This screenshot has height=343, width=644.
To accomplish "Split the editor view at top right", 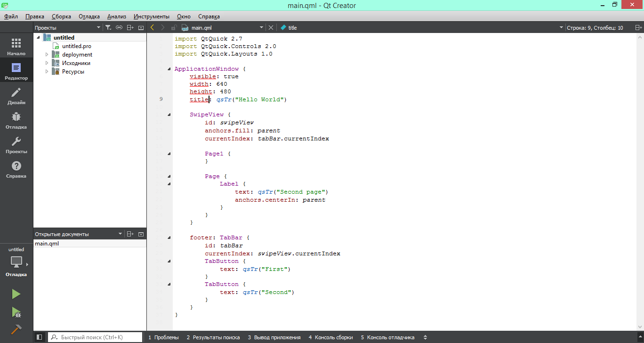I will click(x=638, y=28).
